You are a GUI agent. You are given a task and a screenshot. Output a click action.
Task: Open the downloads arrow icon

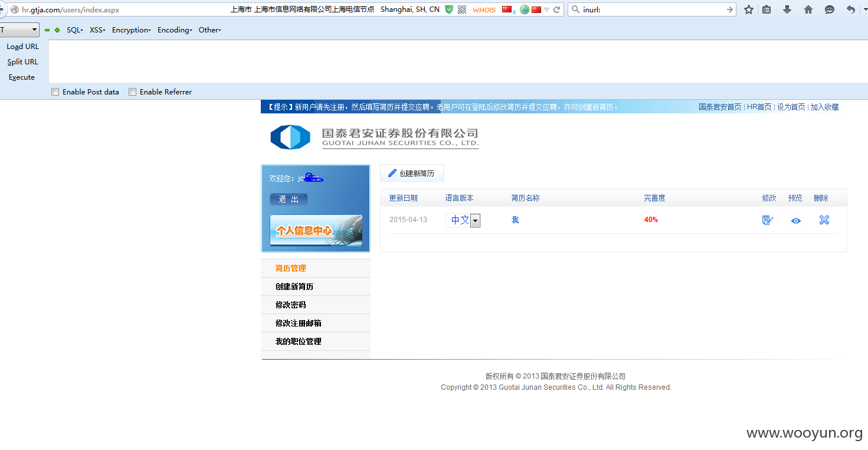tap(787, 9)
